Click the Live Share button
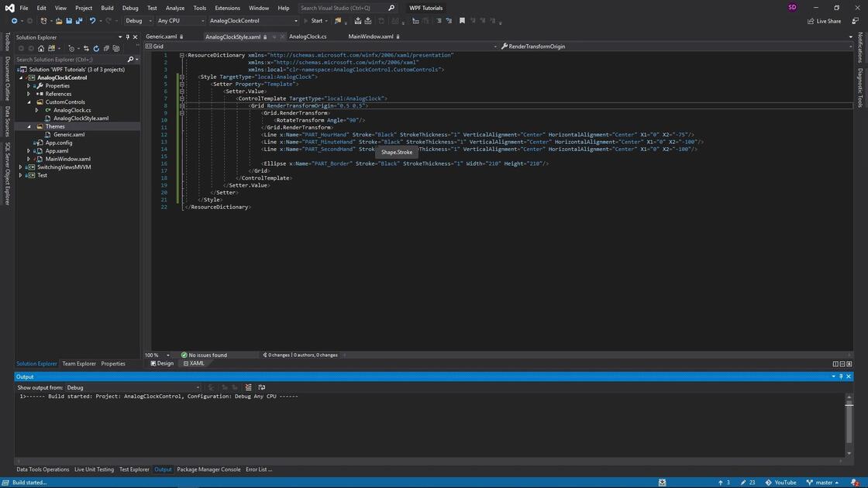Image resolution: width=868 pixels, height=488 pixels. 825,21
